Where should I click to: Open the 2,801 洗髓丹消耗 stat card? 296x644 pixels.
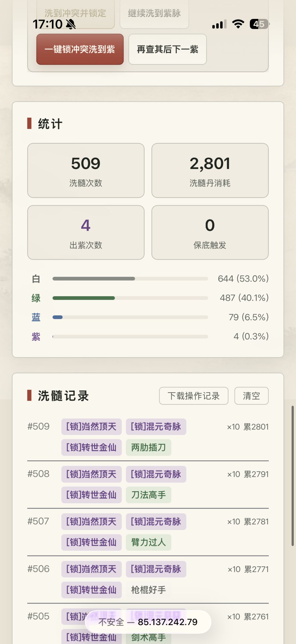point(210,170)
